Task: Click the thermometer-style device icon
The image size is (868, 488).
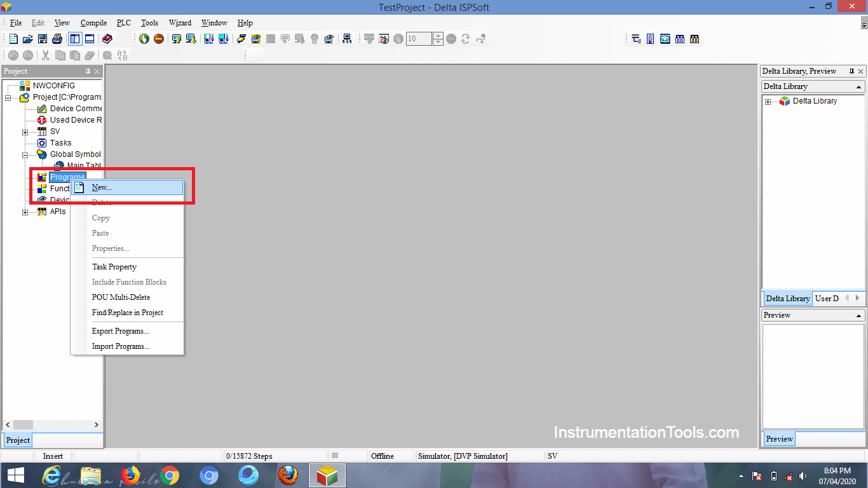Action: click(651, 39)
